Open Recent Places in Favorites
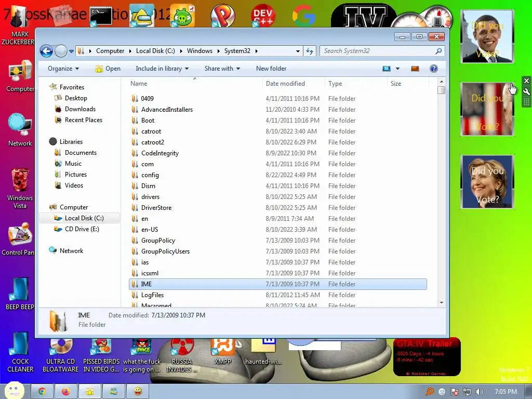532x399 pixels. 84,120
